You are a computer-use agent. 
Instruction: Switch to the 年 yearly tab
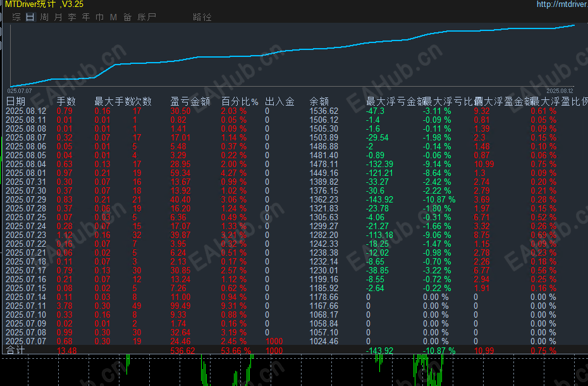[86, 17]
